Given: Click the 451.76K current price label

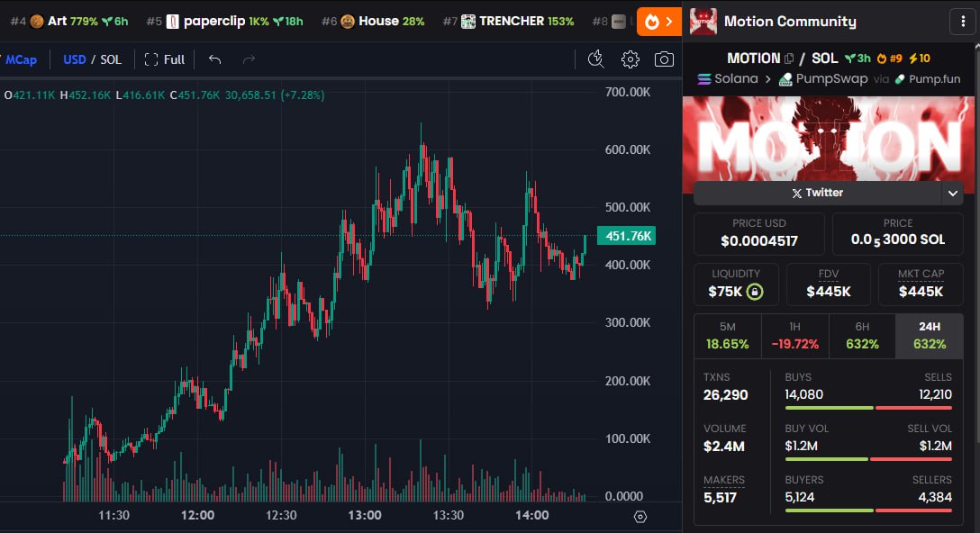Looking at the screenshot, I should (626, 236).
